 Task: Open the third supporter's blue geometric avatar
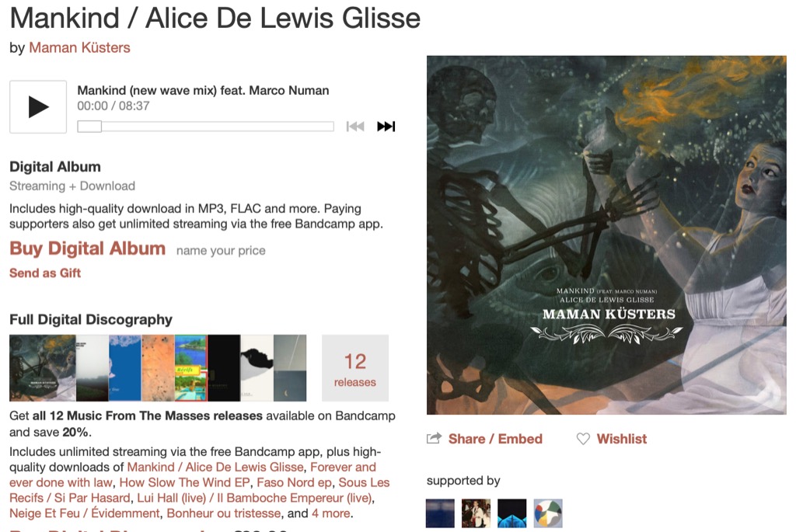point(512,513)
